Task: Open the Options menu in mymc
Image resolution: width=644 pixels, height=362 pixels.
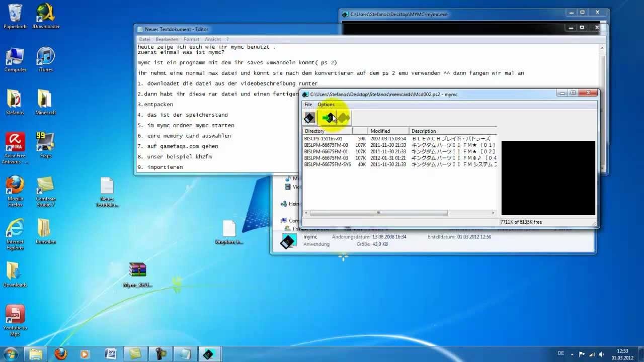Action: coord(326,105)
